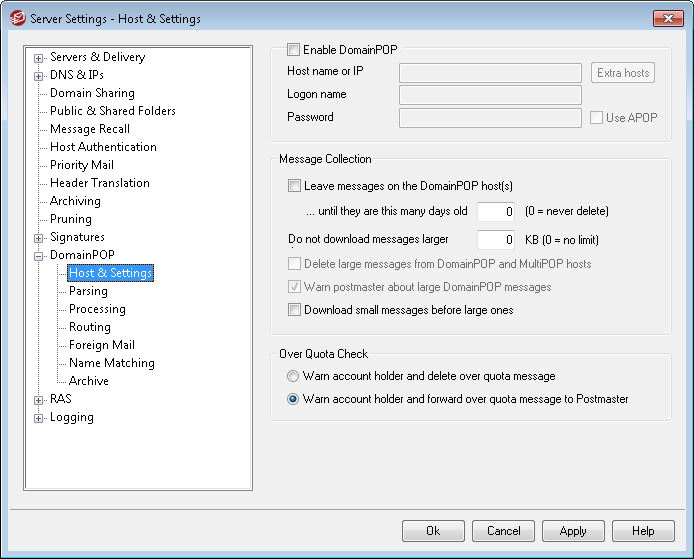Expand the Servers & Delivery node
This screenshot has height=559, width=694.
point(39,58)
